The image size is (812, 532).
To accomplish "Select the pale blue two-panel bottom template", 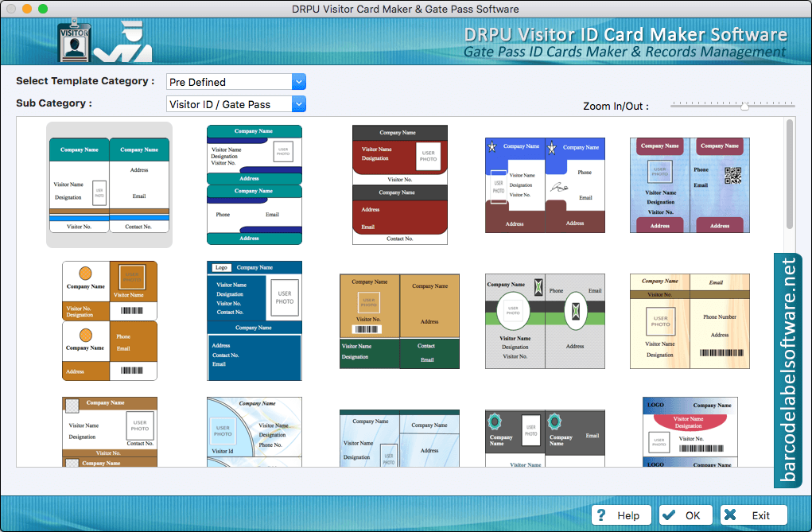I will pyautogui.click(x=400, y=438).
